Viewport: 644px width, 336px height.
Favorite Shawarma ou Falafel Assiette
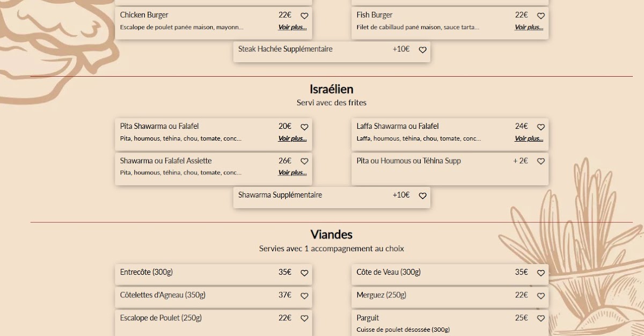[x=304, y=162]
